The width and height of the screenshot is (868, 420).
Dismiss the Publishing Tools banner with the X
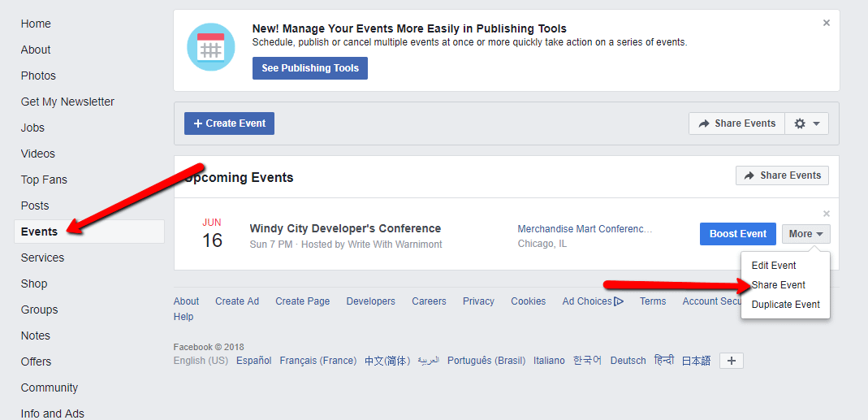pos(827,23)
